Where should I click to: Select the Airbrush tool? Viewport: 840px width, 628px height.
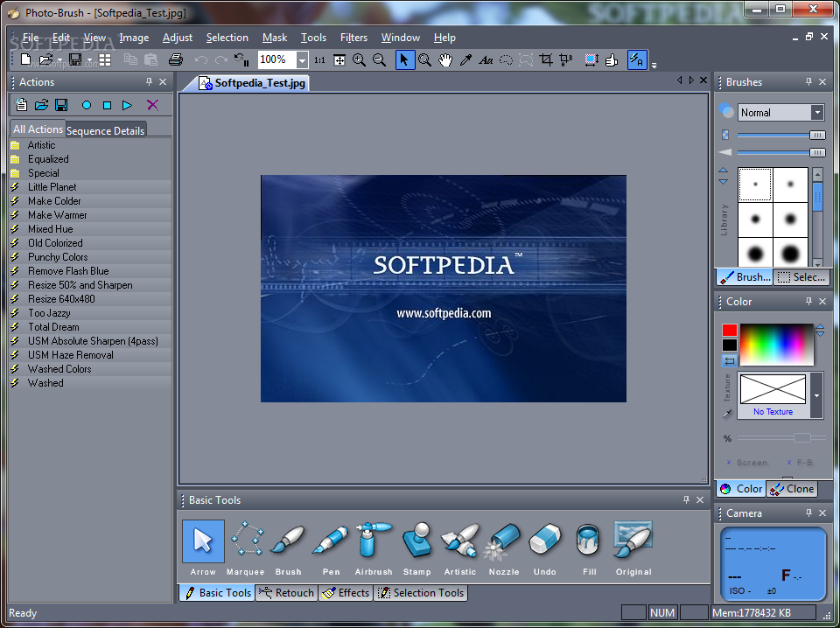click(374, 548)
